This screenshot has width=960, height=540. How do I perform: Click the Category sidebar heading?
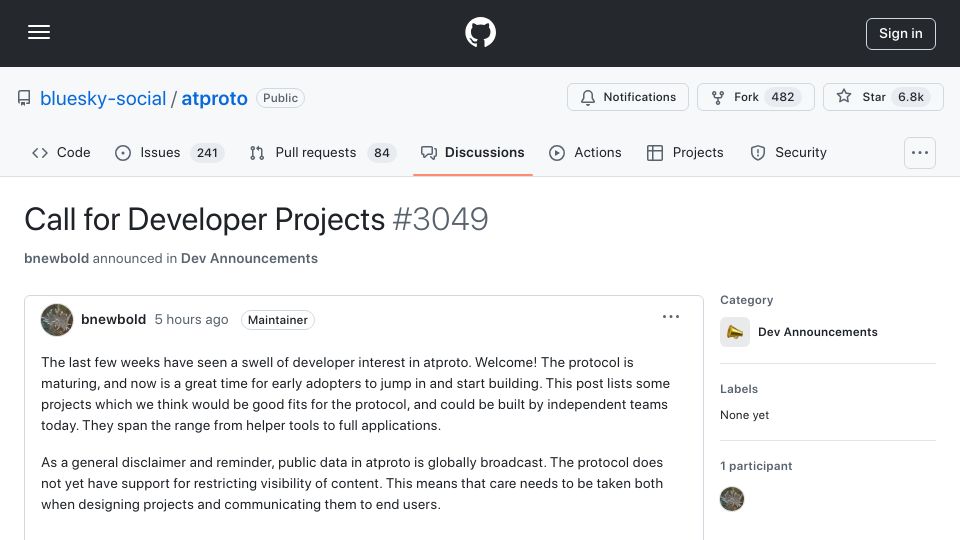pos(746,300)
